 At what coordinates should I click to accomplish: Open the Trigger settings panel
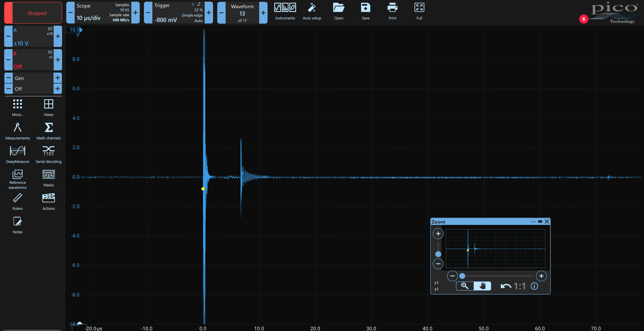click(x=178, y=13)
